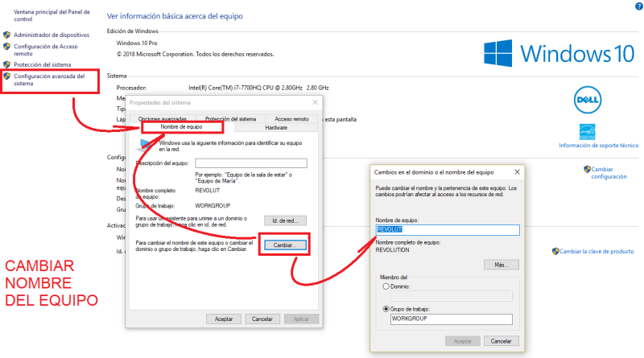Click shield icon beside Configuración de Acceso remoto
Image resolution: width=644 pixels, height=358 pixels.
(6, 47)
